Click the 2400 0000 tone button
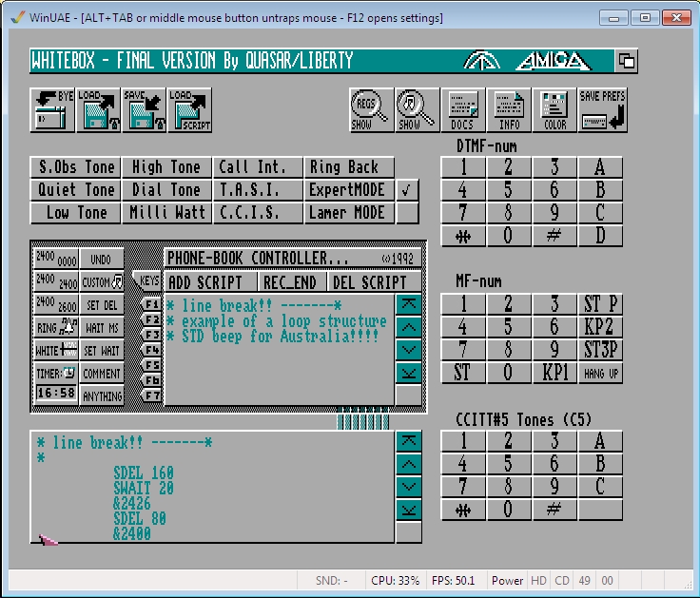This screenshot has width=700, height=598. (56, 259)
